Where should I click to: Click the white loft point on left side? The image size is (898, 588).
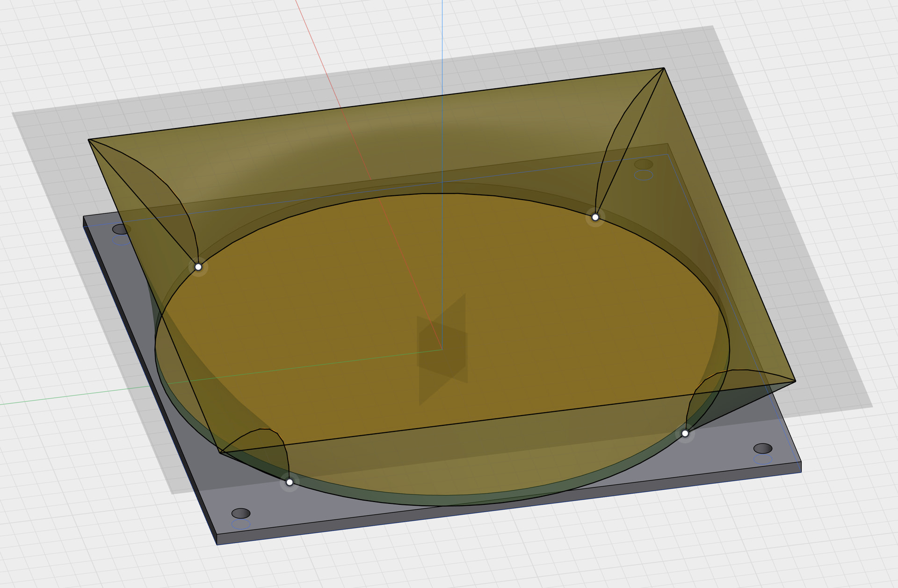point(198,267)
